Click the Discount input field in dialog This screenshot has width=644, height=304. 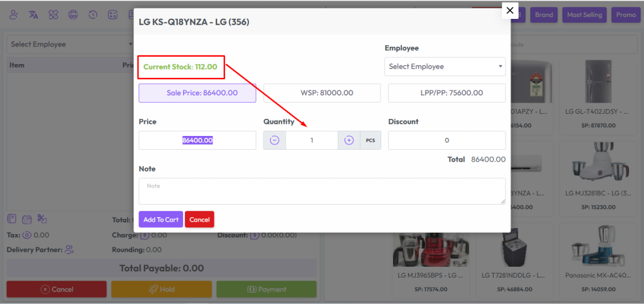click(x=447, y=140)
